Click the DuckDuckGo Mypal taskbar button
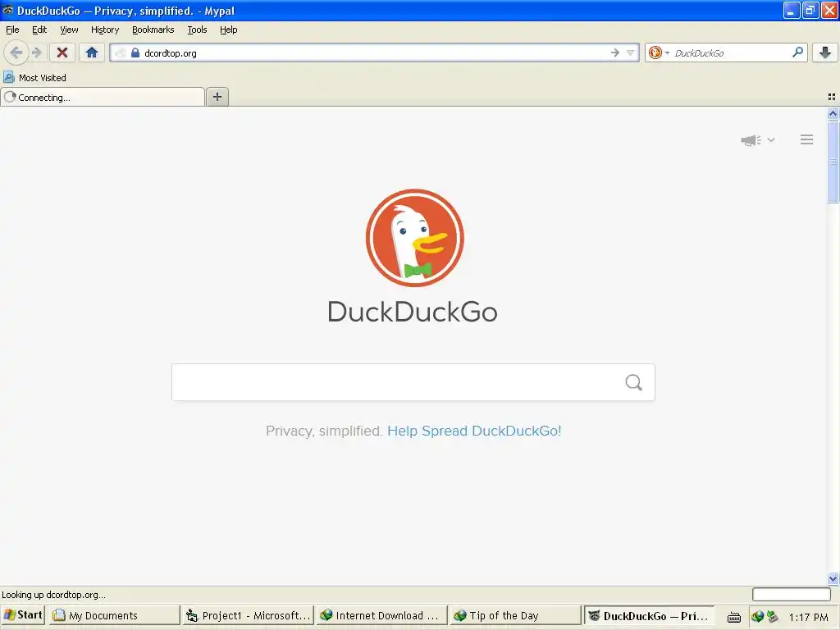Viewport: 840px width, 630px height. click(x=650, y=615)
